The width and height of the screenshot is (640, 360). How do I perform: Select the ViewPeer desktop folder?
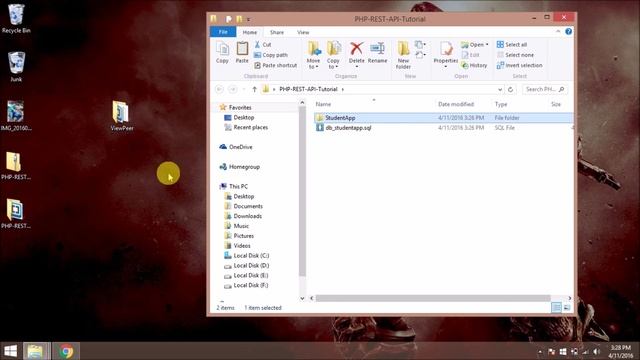pyautogui.click(x=121, y=116)
